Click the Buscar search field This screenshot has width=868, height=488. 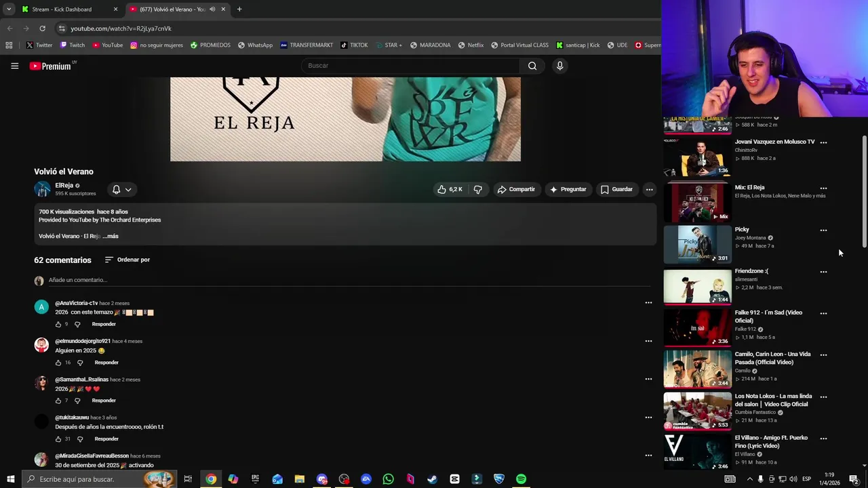point(410,66)
